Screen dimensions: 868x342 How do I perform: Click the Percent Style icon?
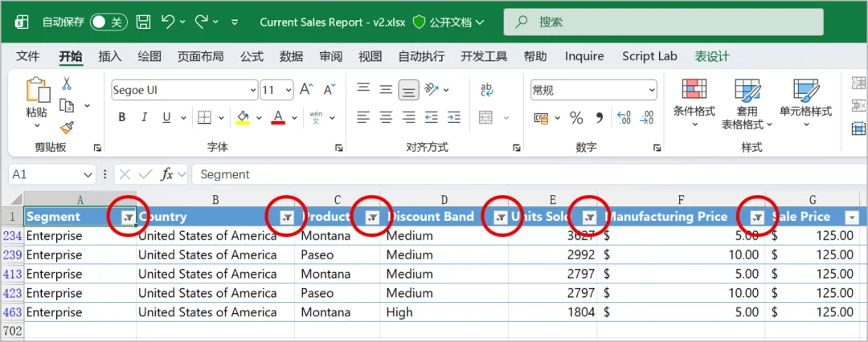(576, 117)
